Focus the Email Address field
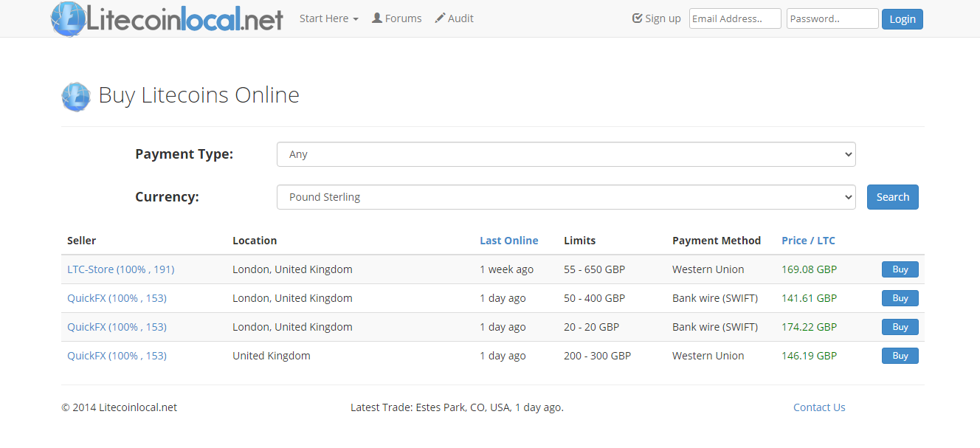The height and width of the screenshot is (448, 980). point(735,18)
